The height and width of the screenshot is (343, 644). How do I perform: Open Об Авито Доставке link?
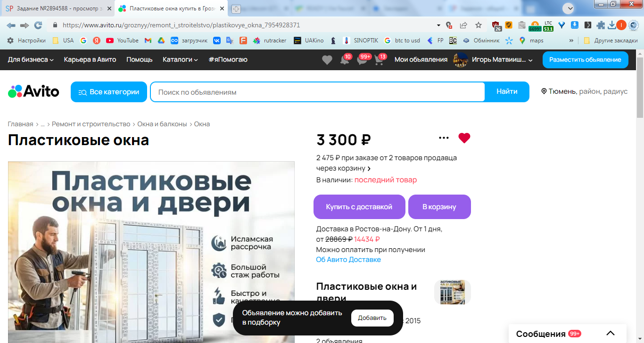pyautogui.click(x=348, y=260)
